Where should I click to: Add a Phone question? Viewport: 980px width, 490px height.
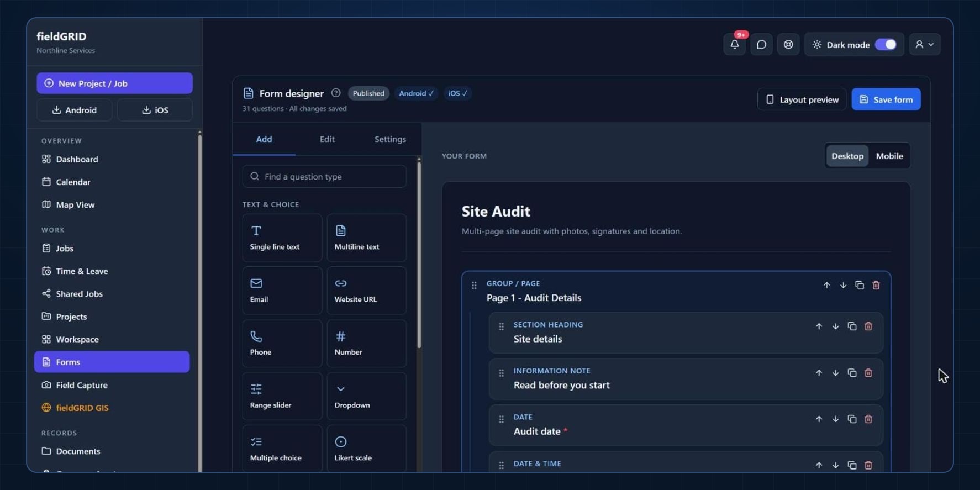click(x=282, y=344)
